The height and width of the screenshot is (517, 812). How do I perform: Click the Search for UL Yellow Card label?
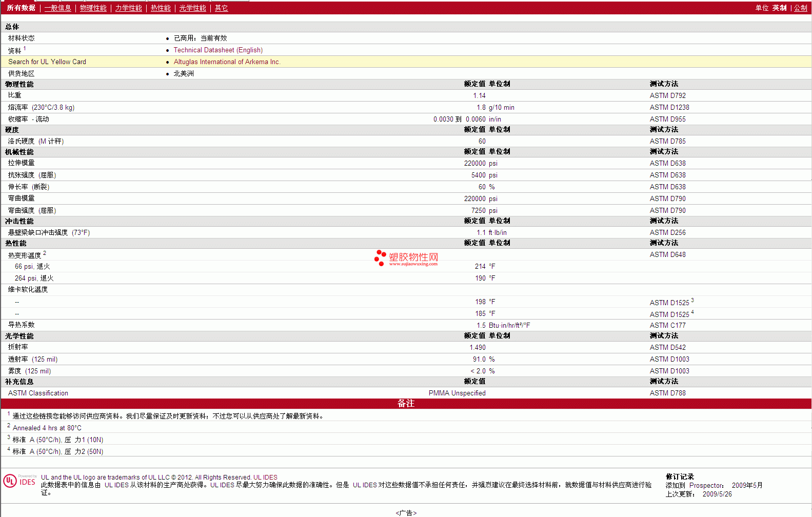pos(47,62)
